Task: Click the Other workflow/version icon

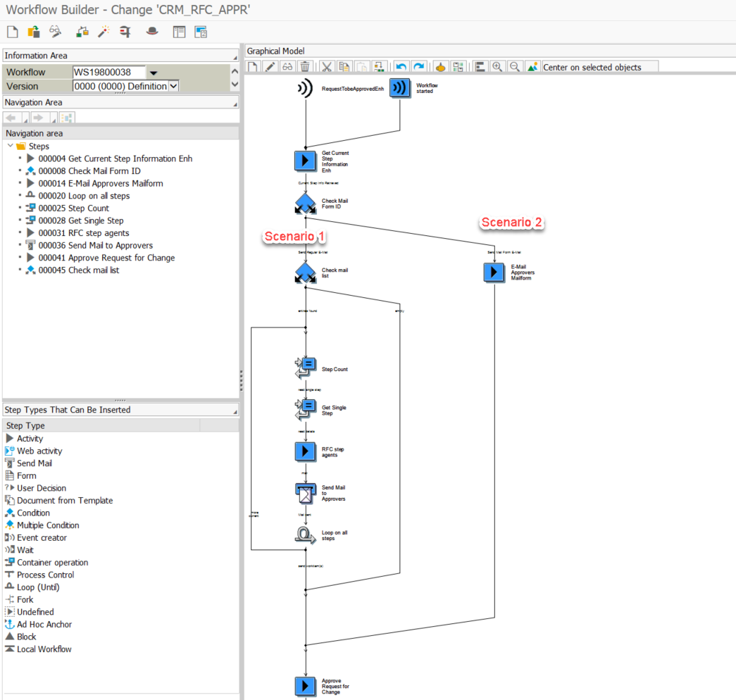Action: [x=34, y=32]
